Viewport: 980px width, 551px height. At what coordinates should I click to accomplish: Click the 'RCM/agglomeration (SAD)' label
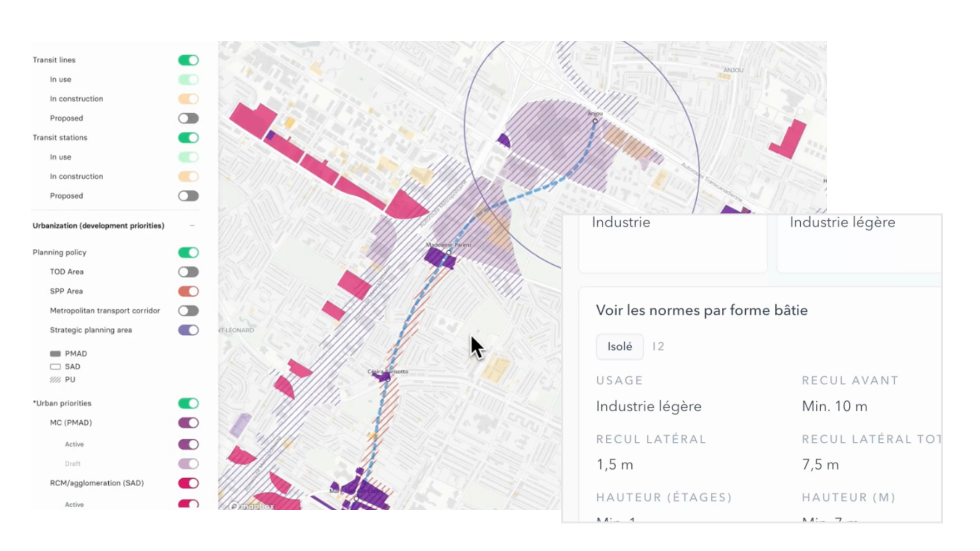[97, 483]
